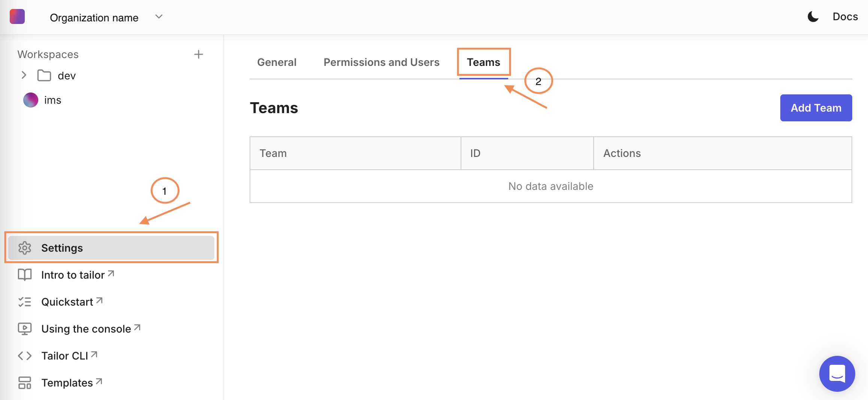Open the ims workspace icon
Viewport: 868px width, 400px height.
coord(30,100)
